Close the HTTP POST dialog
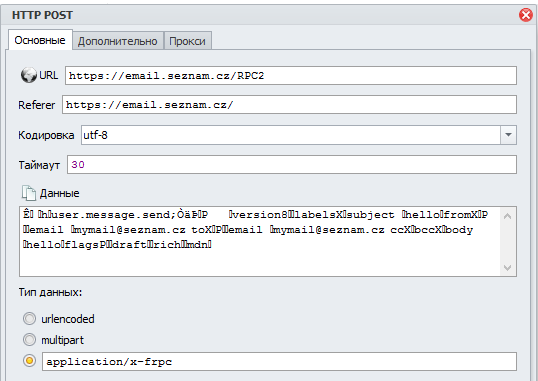The height and width of the screenshot is (381, 538). [526, 15]
